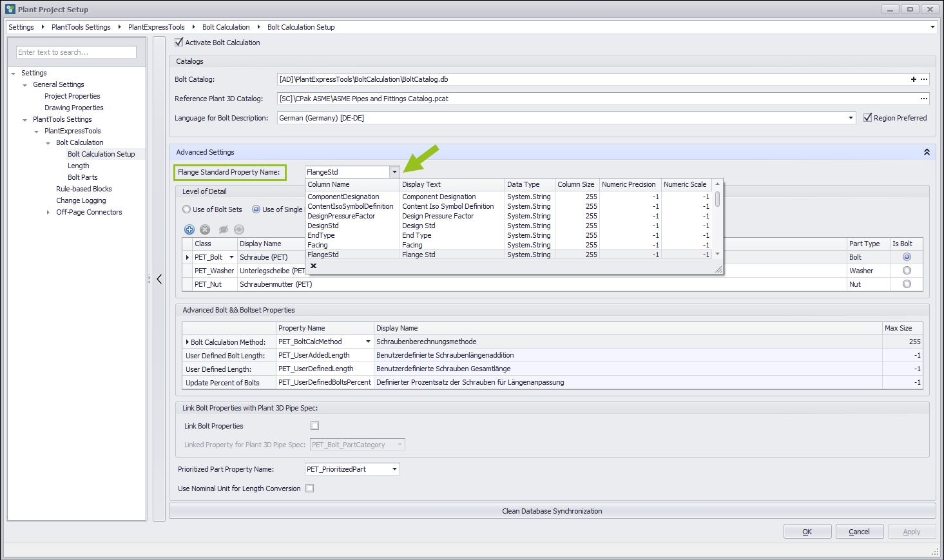
Task: Collapse Bolt Calculation tree node arrow
Action: [x=48, y=143]
